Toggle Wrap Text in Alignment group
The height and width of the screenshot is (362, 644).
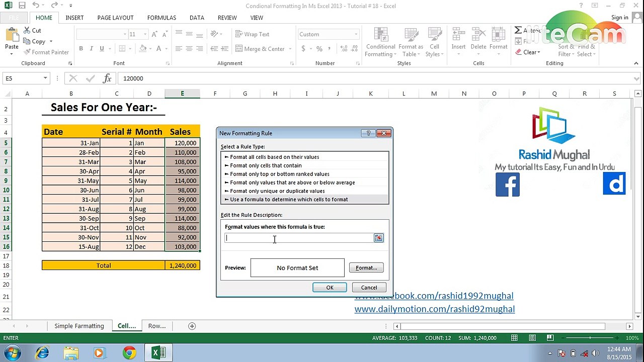252,34
